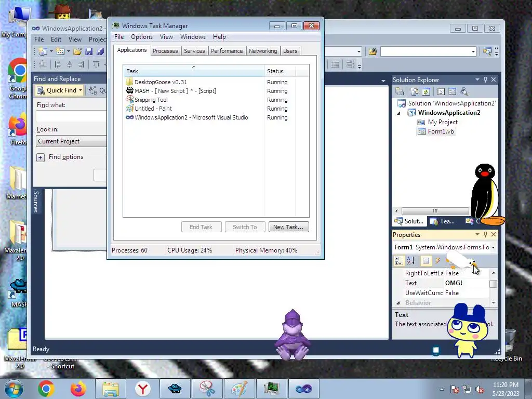The height and width of the screenshot is (399, 532).
Task: Click the Google Chrome taskbar icon
Action: 46,389
